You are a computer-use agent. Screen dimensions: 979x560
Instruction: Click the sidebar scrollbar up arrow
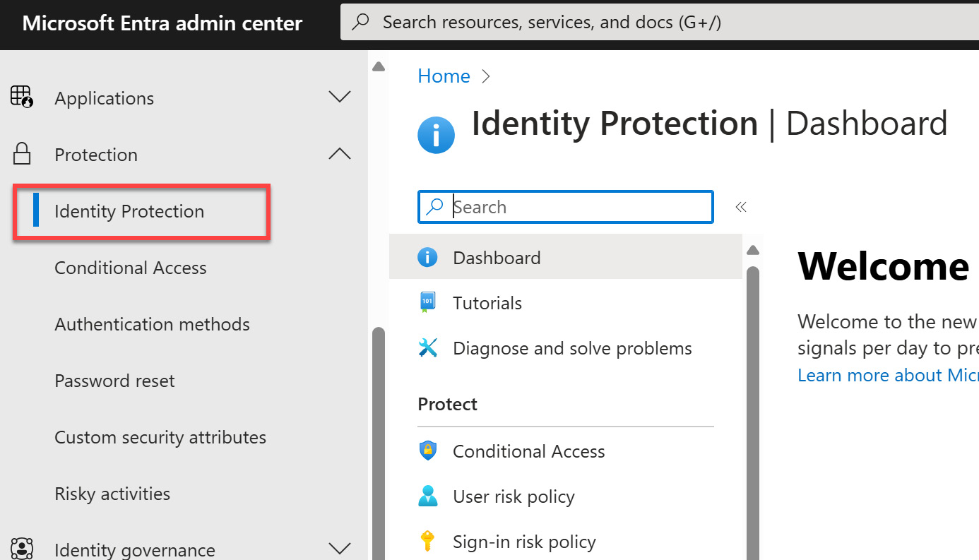coord(379,66)
